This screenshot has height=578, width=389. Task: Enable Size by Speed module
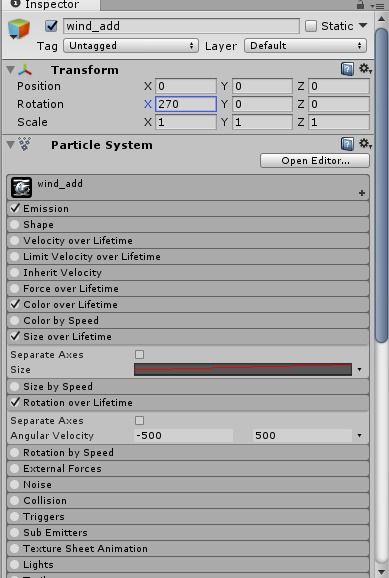[15, 386]
